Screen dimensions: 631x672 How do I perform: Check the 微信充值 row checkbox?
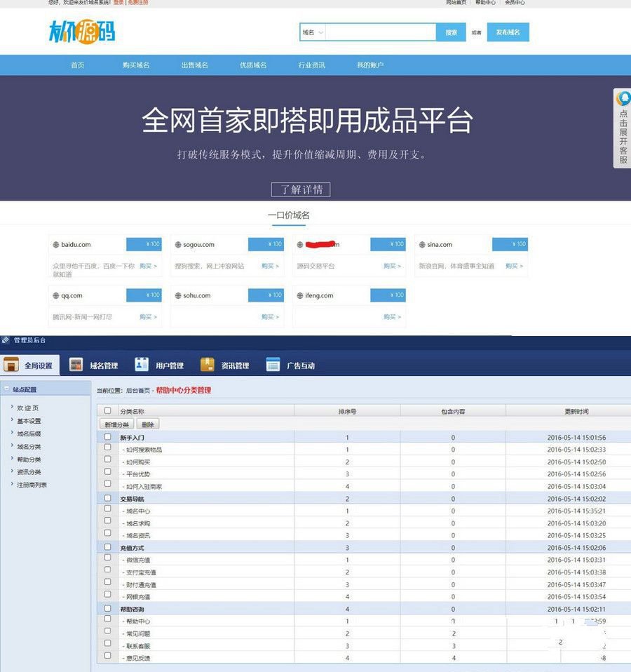107,559
